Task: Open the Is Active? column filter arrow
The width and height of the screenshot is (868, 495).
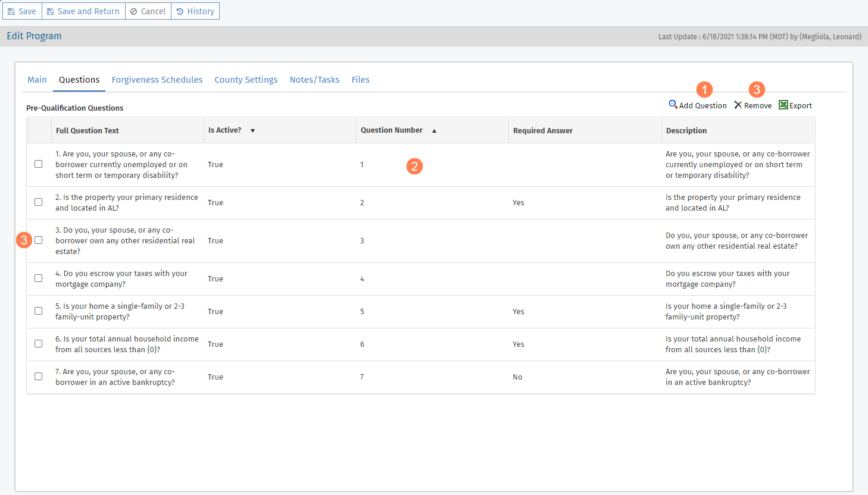Action: (252, 131)
